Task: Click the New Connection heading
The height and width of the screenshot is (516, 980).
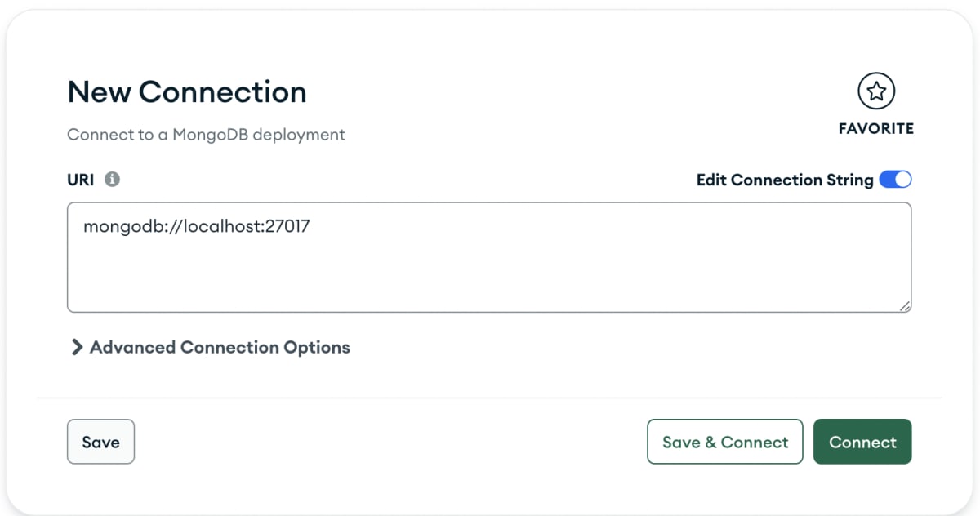Action: coord(187,92)
